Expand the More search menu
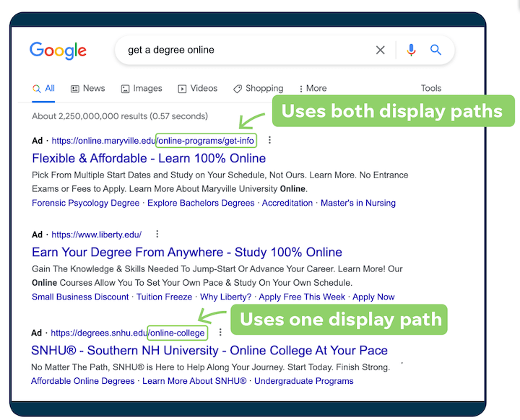 [313, 89]
